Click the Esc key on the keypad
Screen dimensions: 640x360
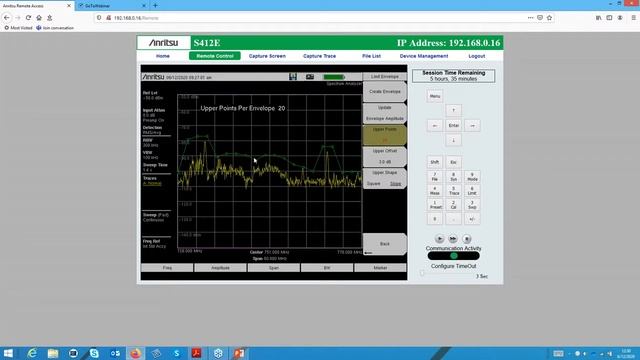tap(453, 162)
